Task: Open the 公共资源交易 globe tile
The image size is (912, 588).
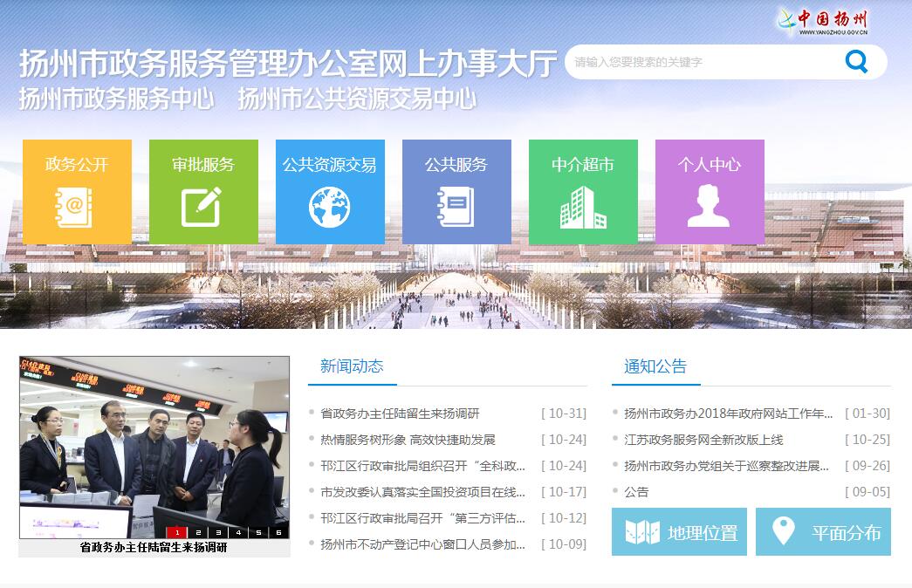Action: [x=330, y=192]
